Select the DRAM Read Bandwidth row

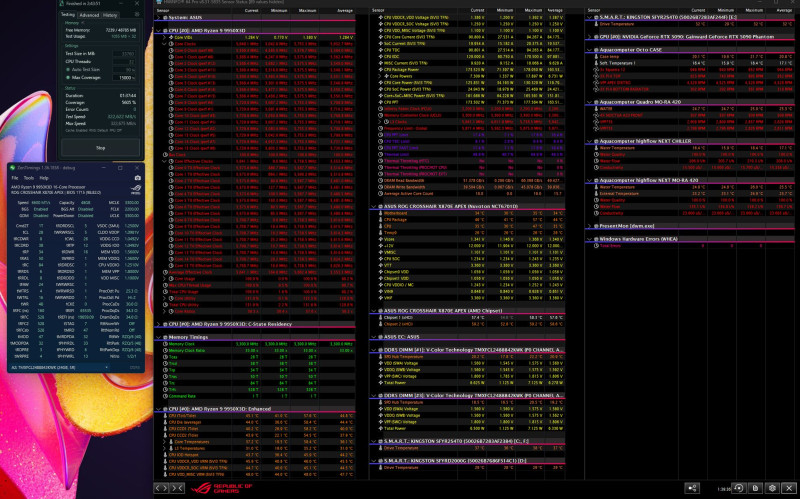coord(469,181)
